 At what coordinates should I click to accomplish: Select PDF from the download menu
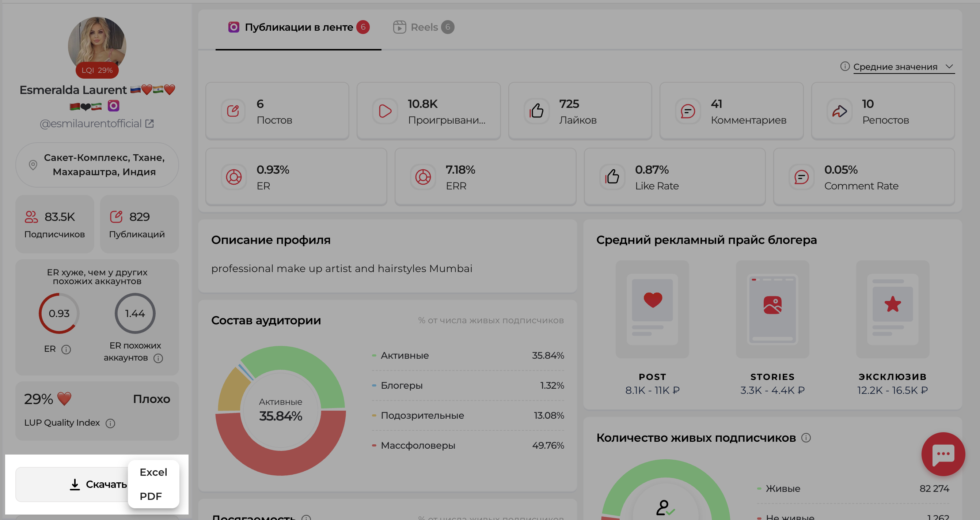[x=151, y=496]
